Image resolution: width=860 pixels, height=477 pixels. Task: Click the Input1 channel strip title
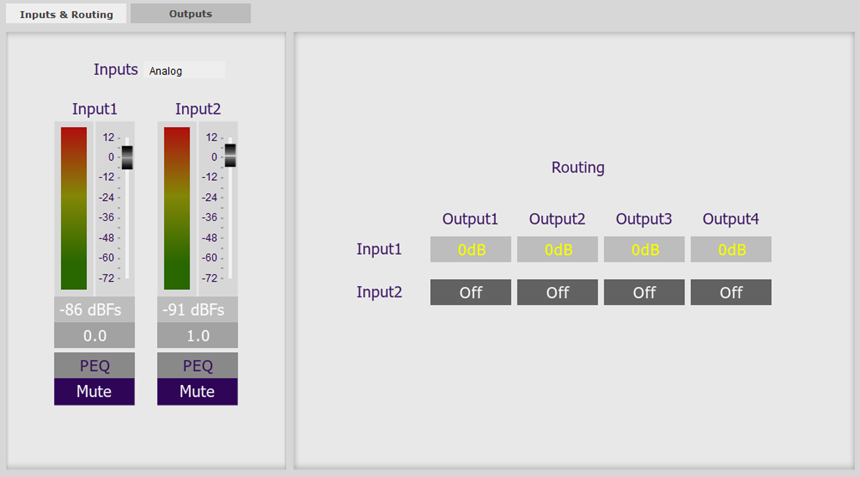(x=95, y=109)
